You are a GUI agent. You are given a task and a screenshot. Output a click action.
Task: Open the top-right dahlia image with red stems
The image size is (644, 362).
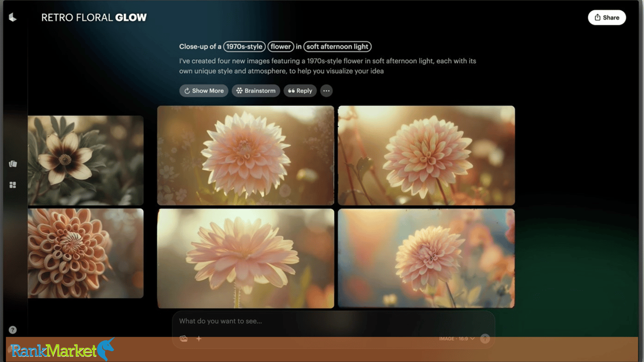tap(426, 156)
